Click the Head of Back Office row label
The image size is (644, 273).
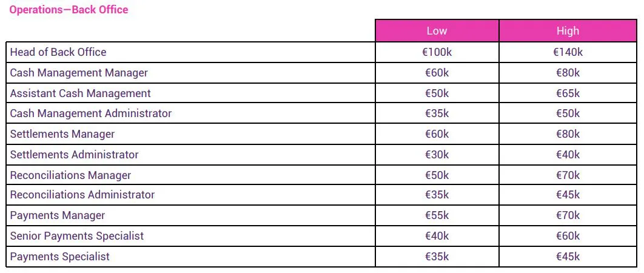[58, 52]
